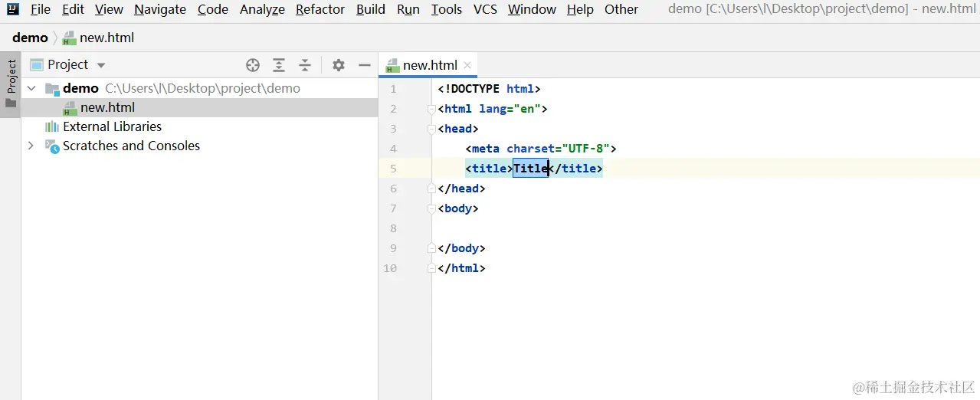Open the Refactor menu
The width and height of the screenshot is (980, 400).
click(320, 9)
